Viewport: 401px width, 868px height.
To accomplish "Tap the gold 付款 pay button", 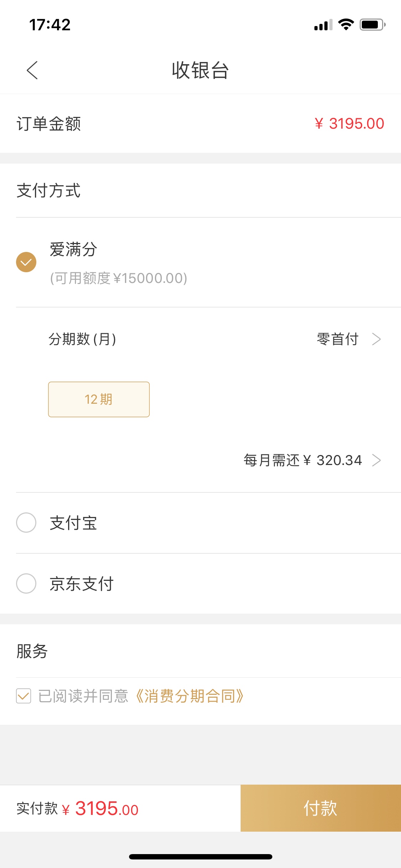I will point(321,808).
